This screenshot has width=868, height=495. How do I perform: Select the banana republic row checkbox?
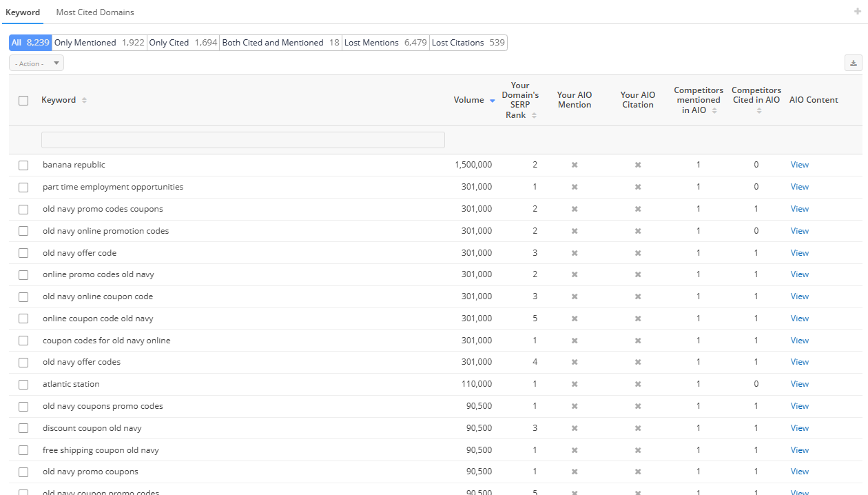point(23,165)
